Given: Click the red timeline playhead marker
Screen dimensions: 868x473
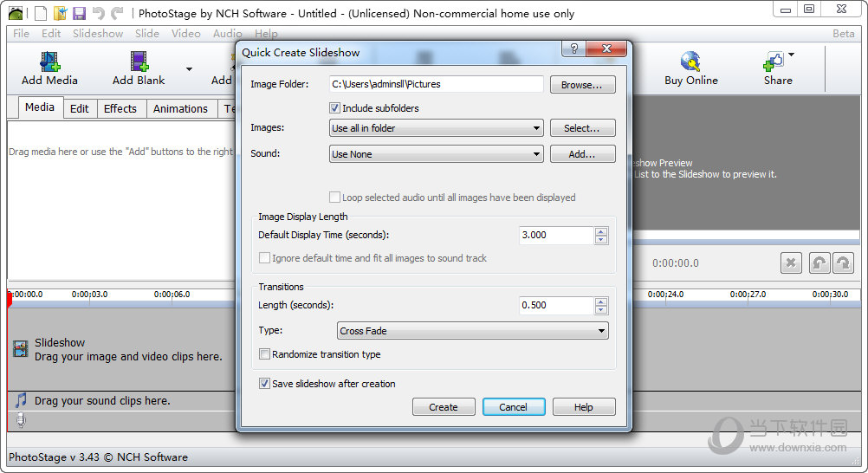Looking at the screenshot, I should (10, 300).
